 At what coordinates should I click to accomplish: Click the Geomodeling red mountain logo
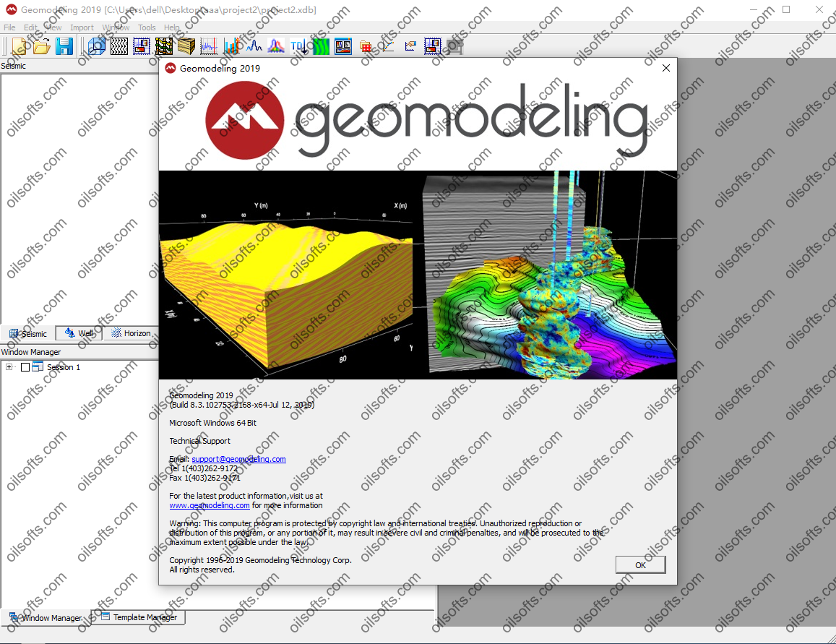tap(245, 121)
